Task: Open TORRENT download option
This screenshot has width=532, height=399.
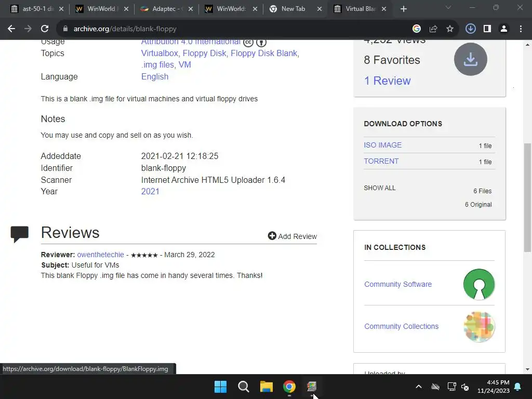Action: click(381, 161)
